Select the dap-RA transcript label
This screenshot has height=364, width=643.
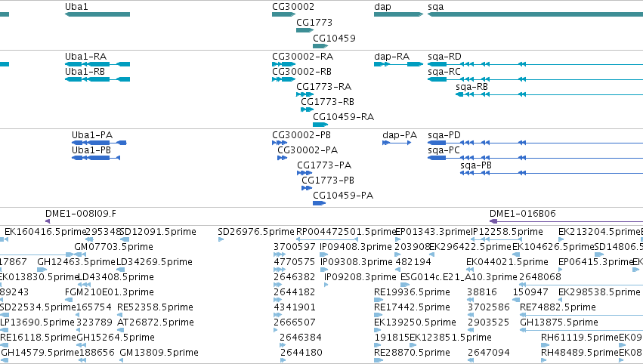[x=391, y=57]
